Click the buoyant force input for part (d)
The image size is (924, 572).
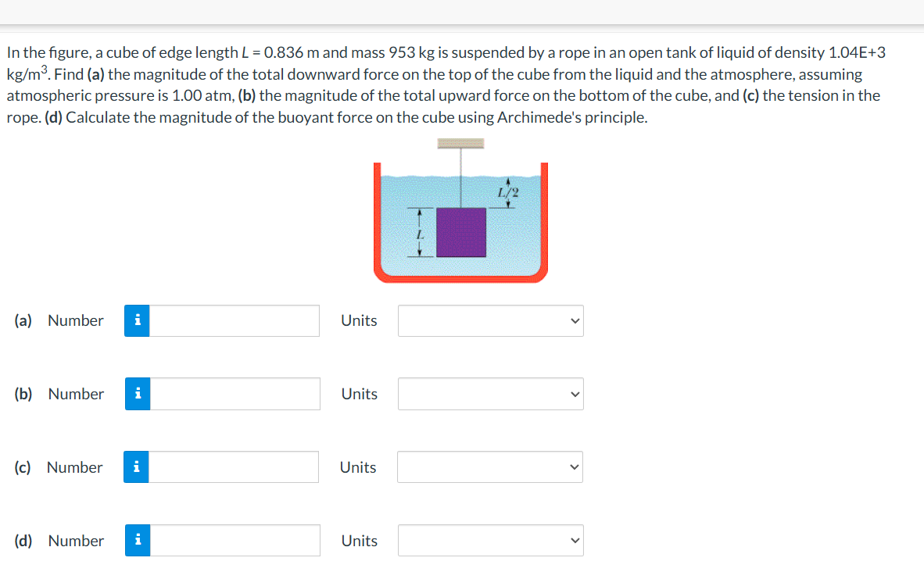click(233, 540)
